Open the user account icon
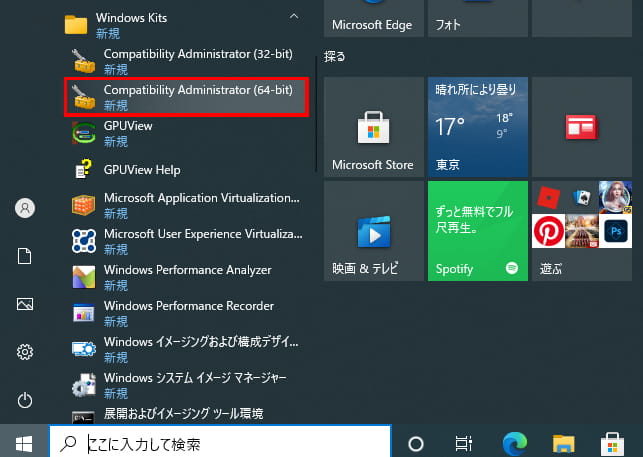The width and height of the screenshot is (643, 457). 25,208
